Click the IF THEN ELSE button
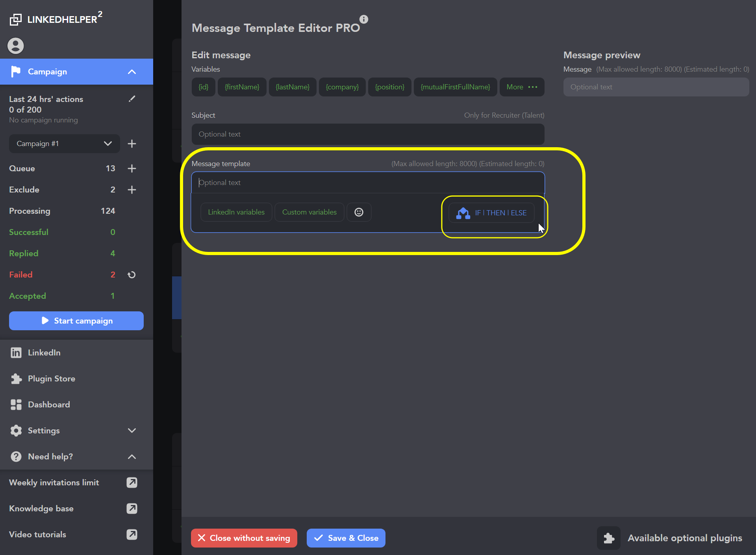This screenshot has height=555, width=756. [491, 213]
